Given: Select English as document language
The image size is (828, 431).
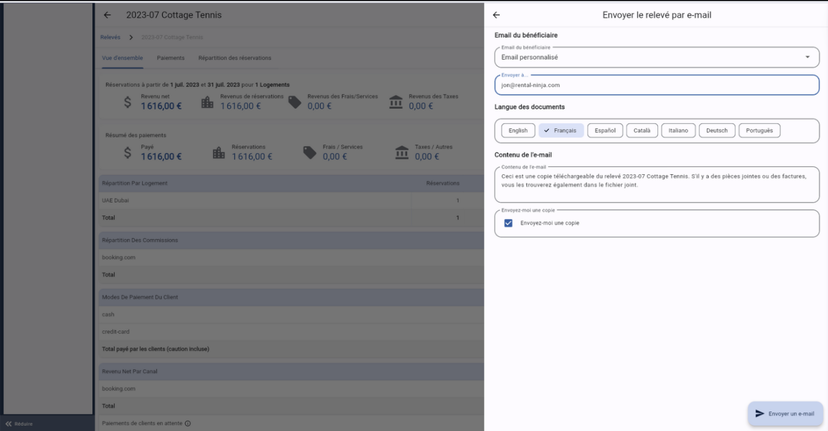Looking at the screenshot, I should click(517, 130).
